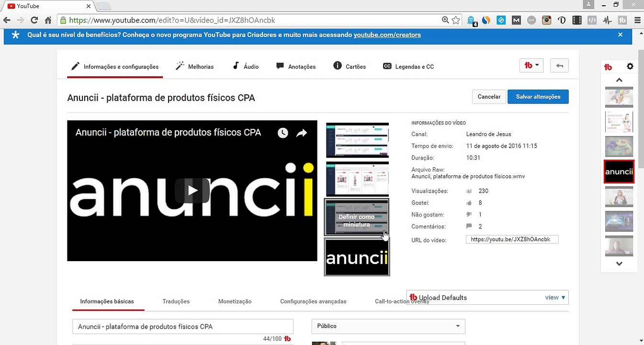Open Upload Defaults view dropdown
This screenshot has height=345, width=644.
point(555,298)
